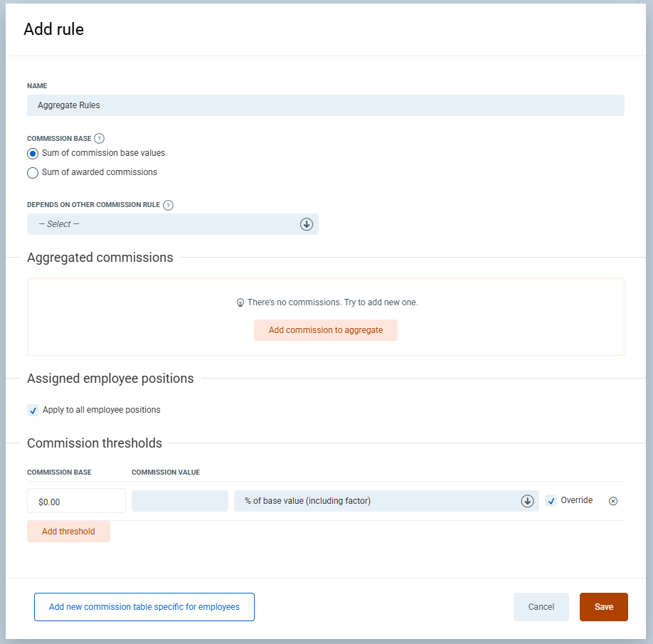The width and height of the screenshot is (653, 644).
Task: Cancel the Add rule dialog
Action: 541,607
